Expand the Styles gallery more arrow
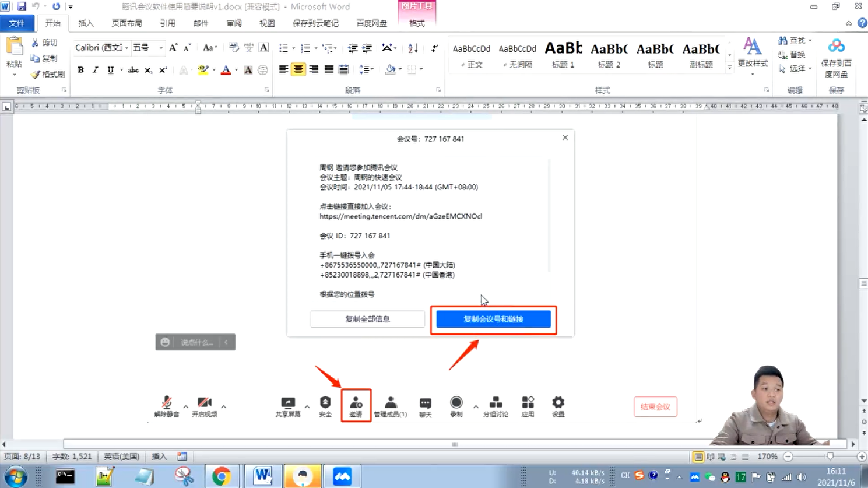Image resolution: width=868 pixels, height=488 pixels. (729, 68)
